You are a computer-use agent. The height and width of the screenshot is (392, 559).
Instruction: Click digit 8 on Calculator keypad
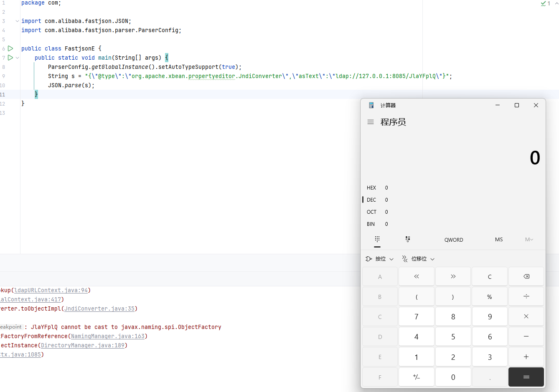(453, 316)
